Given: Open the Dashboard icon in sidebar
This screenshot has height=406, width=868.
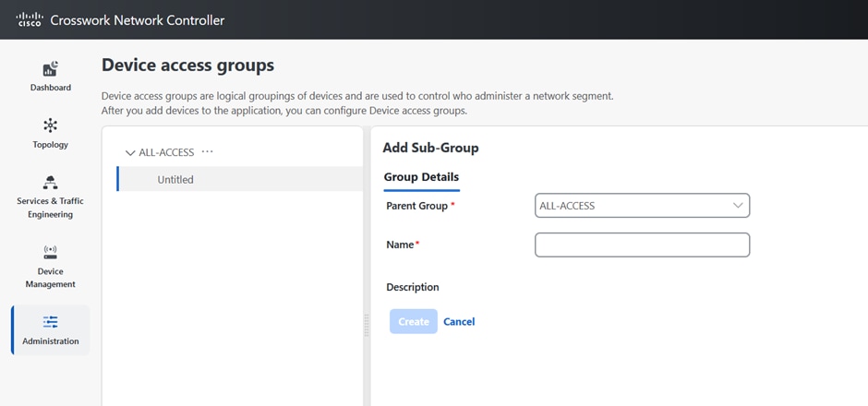Looking at the screenshot, I should tap(51, 69).
